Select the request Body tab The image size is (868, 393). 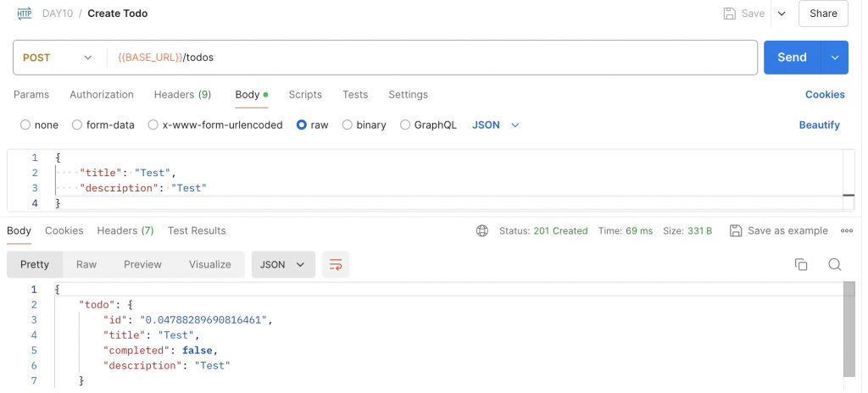pyautogui.click(x=252, y=95)
